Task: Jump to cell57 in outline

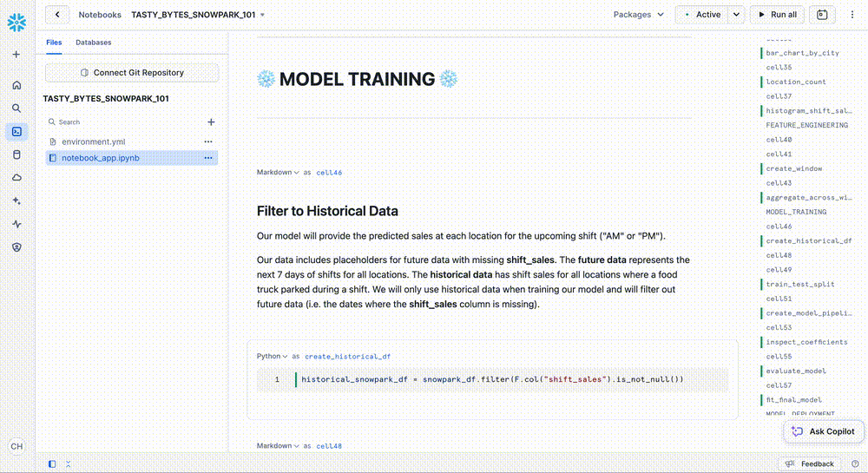Action: tap(779, 385)
